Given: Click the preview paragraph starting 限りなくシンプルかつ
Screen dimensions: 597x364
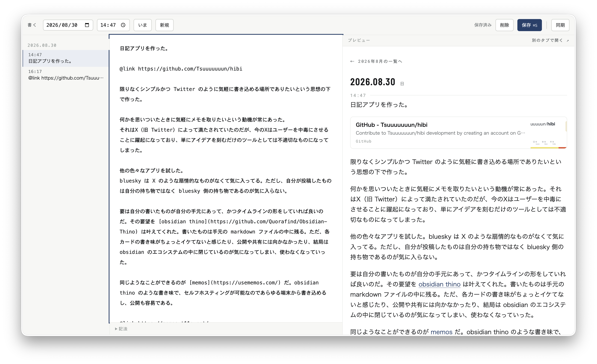Looking at the screenshot, I should point(456,167).
